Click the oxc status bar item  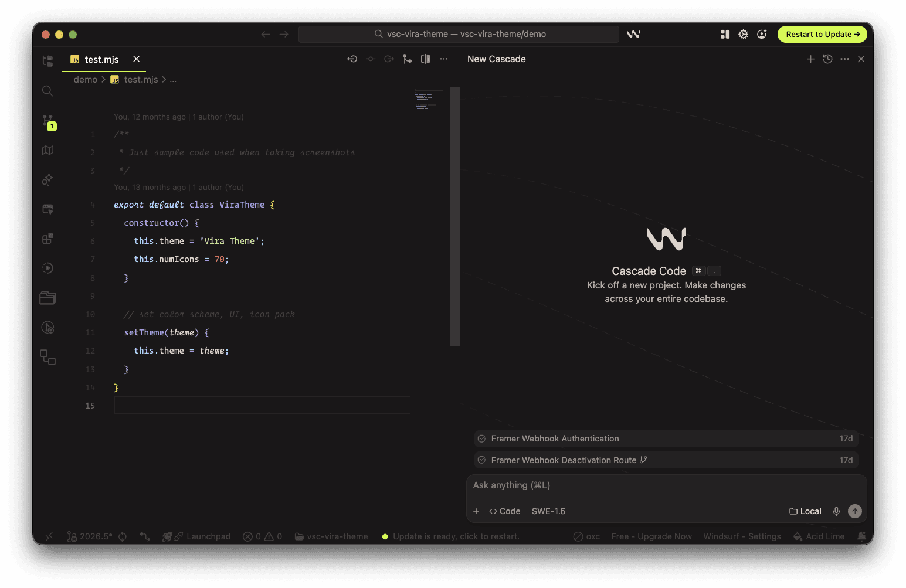[586, 536]
